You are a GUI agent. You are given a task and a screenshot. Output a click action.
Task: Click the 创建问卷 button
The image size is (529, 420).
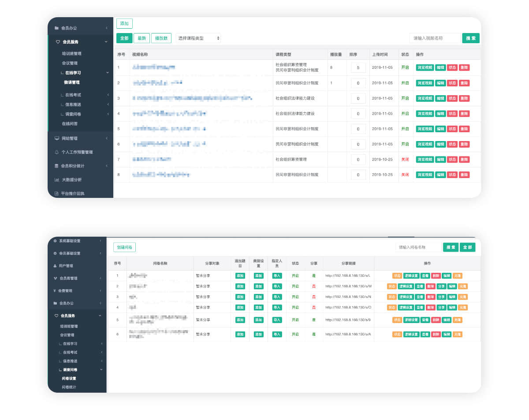(124, 247)
